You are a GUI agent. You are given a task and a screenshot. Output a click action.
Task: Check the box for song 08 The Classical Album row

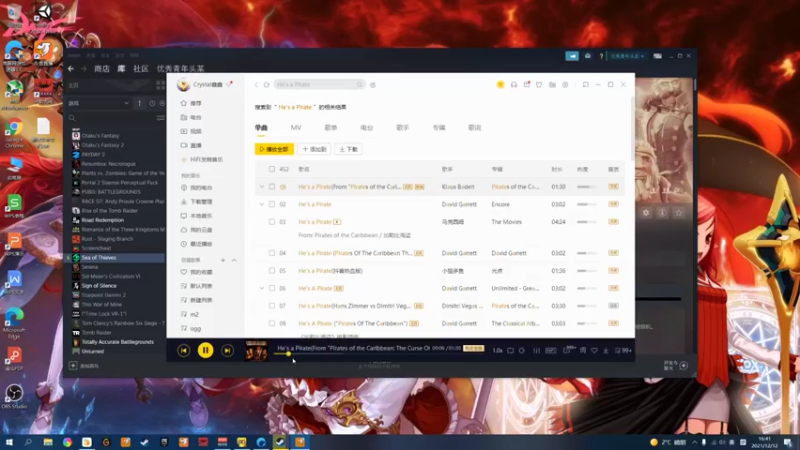(272, 323)
